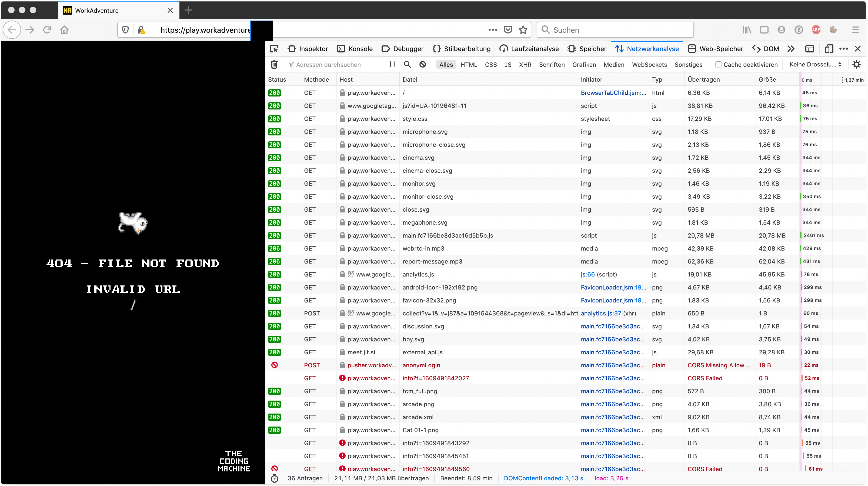This screenshot has height=486, width=868.
Task: Open the Firefox hamburger menu
Action: [x=856, y=30]
